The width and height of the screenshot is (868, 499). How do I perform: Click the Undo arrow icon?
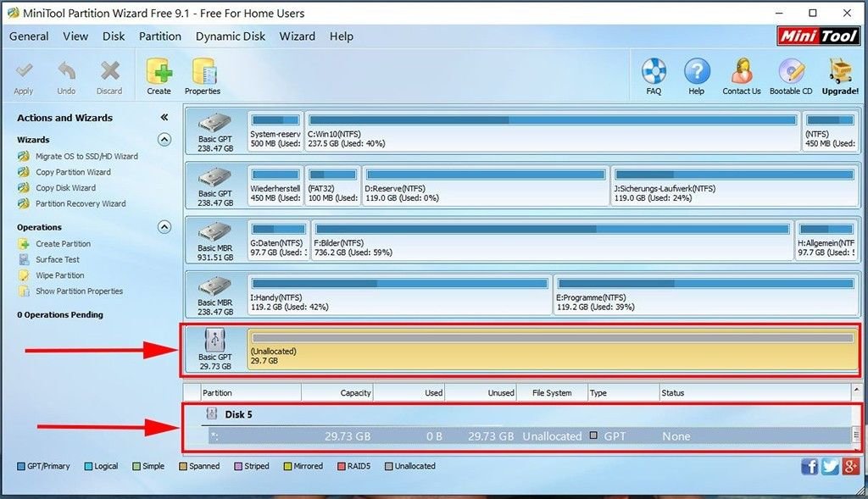pos(66,71)
